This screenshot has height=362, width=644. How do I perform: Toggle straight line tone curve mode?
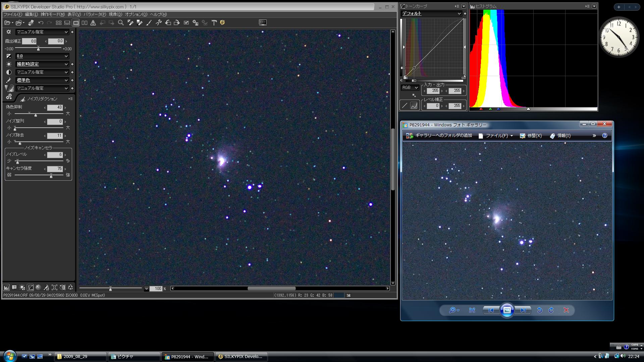405,106
